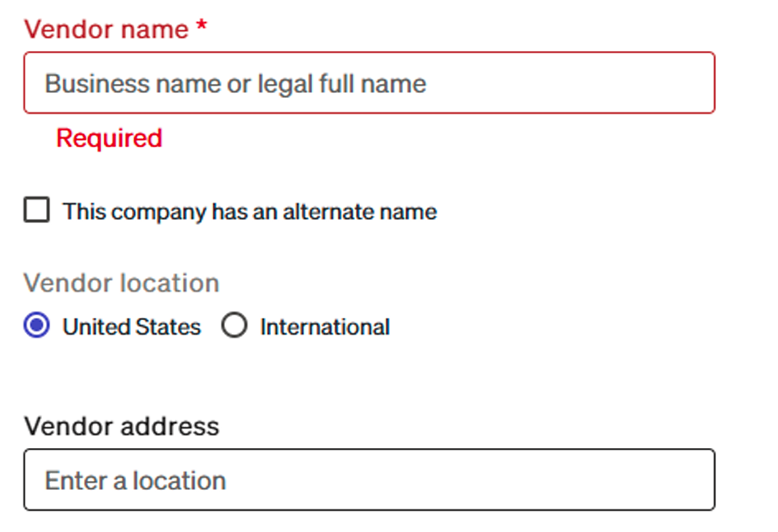This screenshot has height=532, width=778.
Task: Click the red 'Required' error message
Action: coord(109,138)
